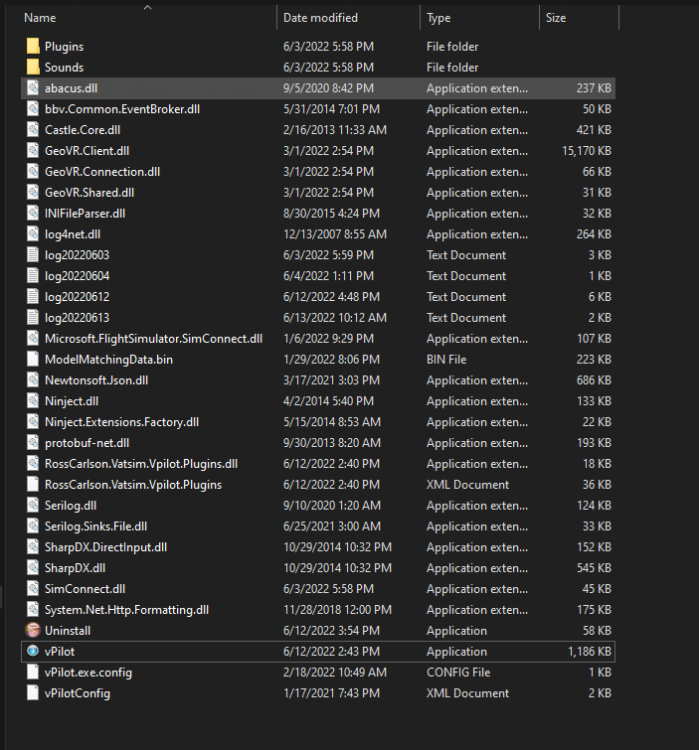The width and height of the screenshot is (699, 750).
Task: Click the 6/12/2022 3:54 PM date cell
Action: coord(332,630)
